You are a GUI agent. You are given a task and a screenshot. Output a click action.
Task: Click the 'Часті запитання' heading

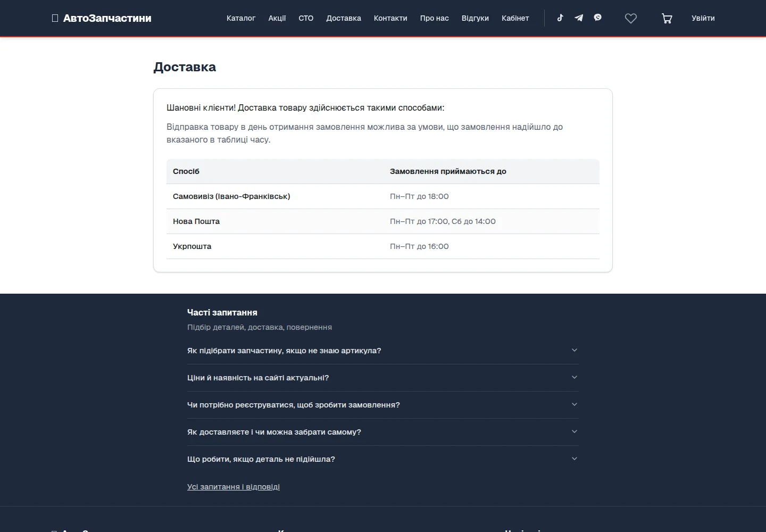(222, 313)
